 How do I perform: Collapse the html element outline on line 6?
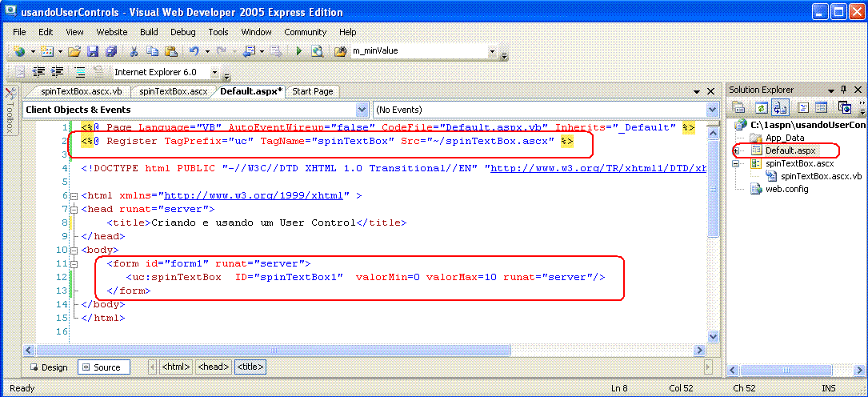(x=74, y=195)
